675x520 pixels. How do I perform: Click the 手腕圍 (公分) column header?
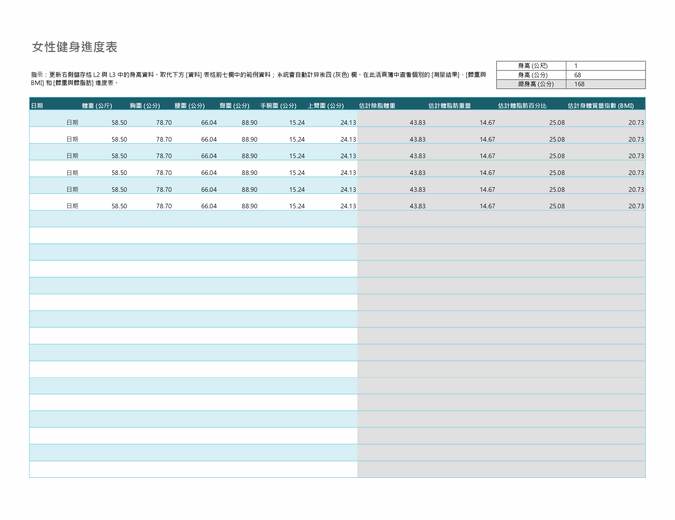point(279,105)
